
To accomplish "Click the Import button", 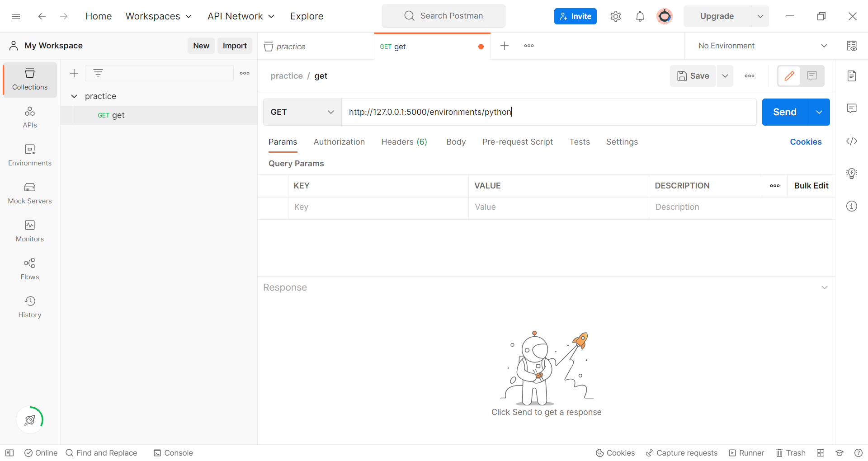I will [x=235, y=46].
